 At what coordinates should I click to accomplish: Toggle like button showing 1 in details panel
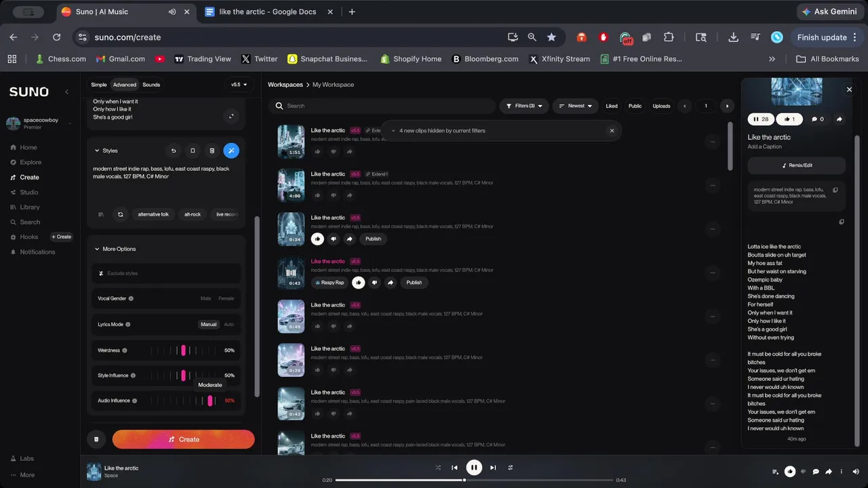click(x=789, y=119)
